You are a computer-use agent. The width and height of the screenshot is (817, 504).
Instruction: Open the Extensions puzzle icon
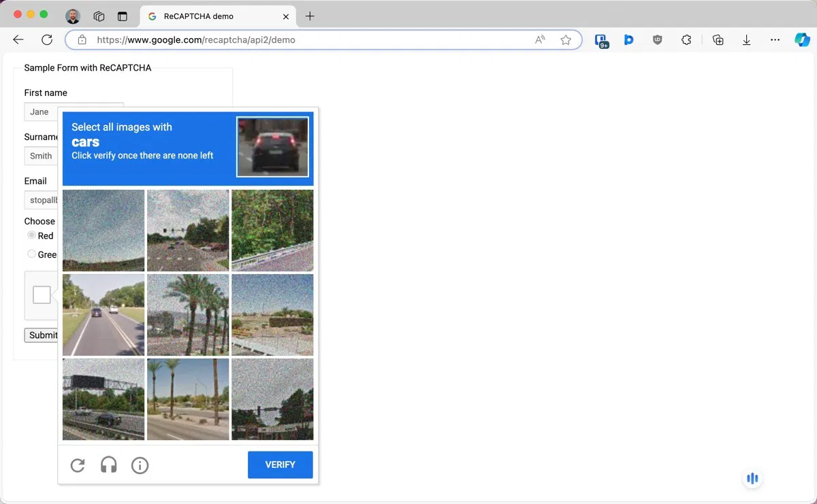pos(686,40)
